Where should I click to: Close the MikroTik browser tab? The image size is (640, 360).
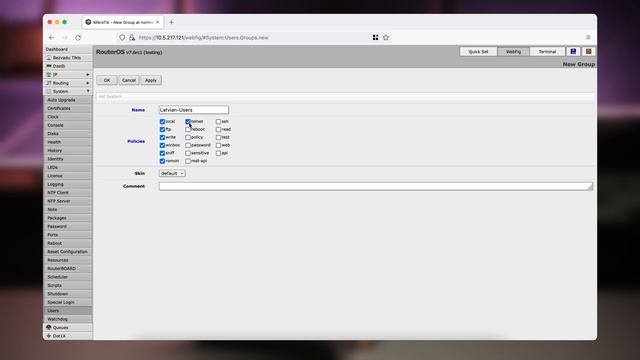point(158,22)
